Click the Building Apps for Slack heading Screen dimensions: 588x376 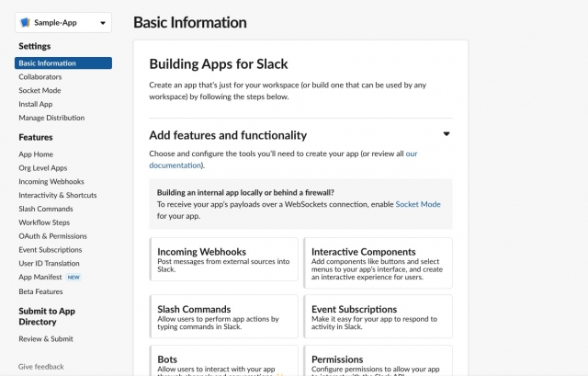click(219, 64)
